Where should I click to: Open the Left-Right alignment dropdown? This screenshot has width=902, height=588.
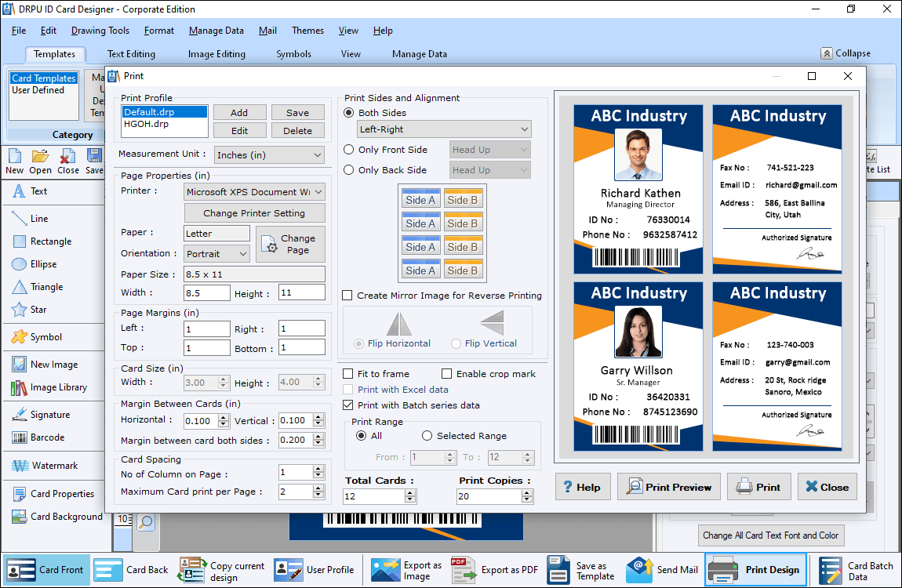[444, 129]
